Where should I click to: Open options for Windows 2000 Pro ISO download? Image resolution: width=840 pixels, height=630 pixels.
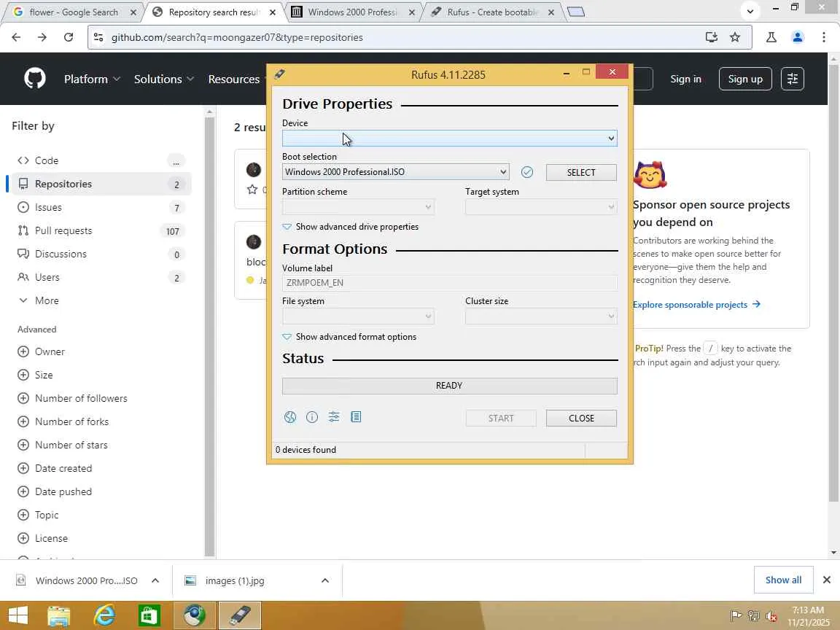(155, 580)
